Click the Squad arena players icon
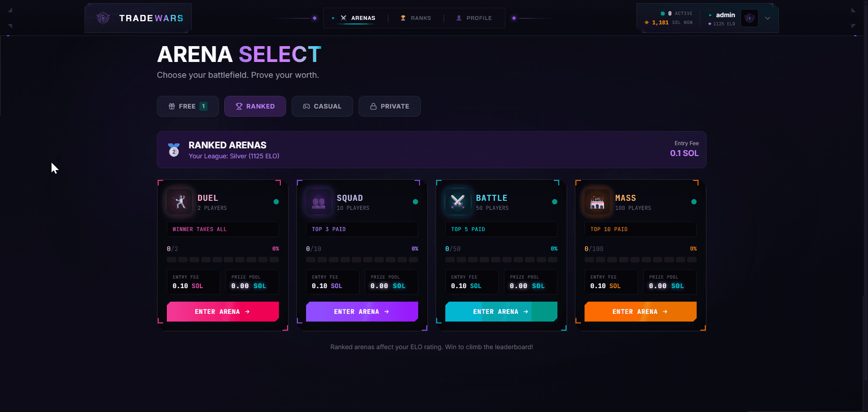Viewport: 868px width, 412px height. [x=319, y=202]
